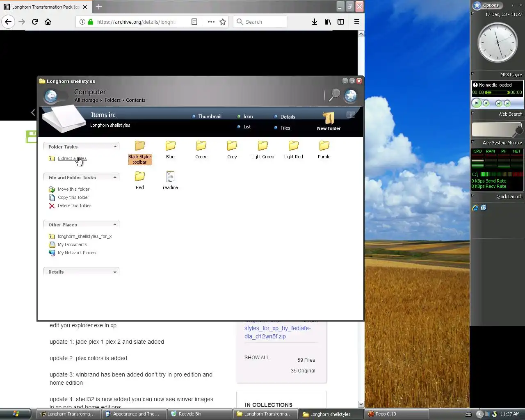Skip to previous track in MP3 Player
Screen dimensions: 525x420
499,103
